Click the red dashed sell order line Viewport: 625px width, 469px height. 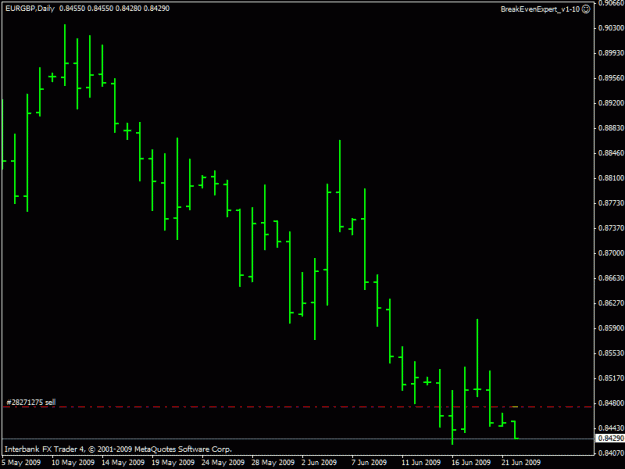coord(297,407)
